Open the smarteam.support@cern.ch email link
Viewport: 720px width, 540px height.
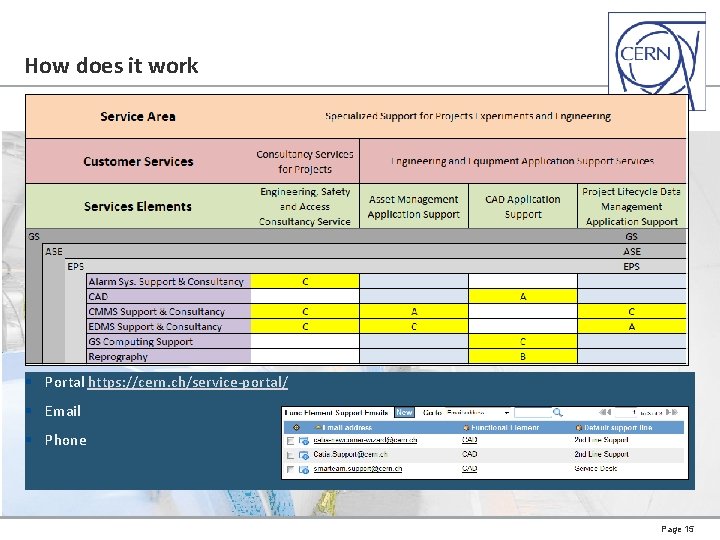[x=358, y=468]
